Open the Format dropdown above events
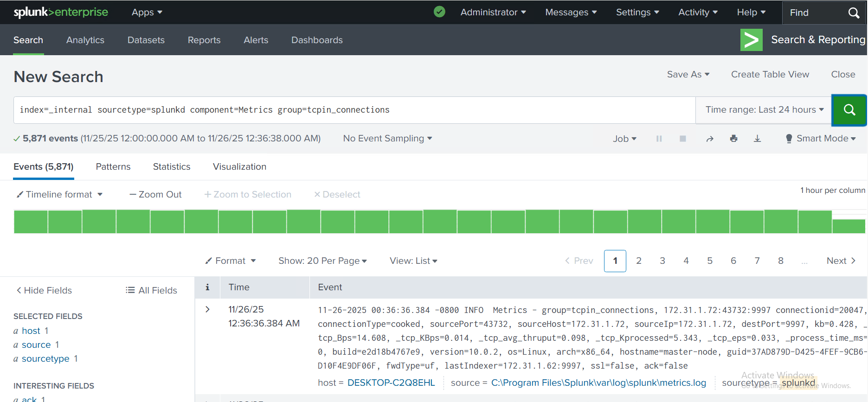This screenshot has width=868, height=402. coord(231,261)
